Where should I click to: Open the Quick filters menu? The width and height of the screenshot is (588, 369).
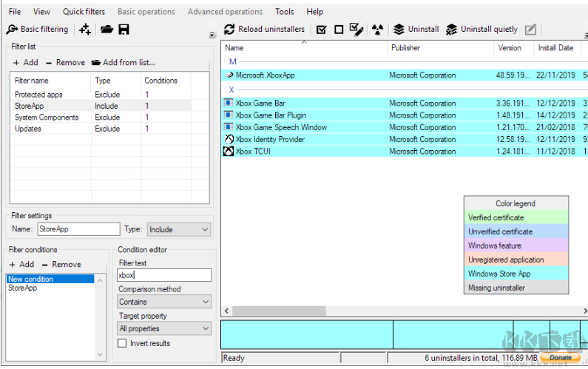coord(84,12)
